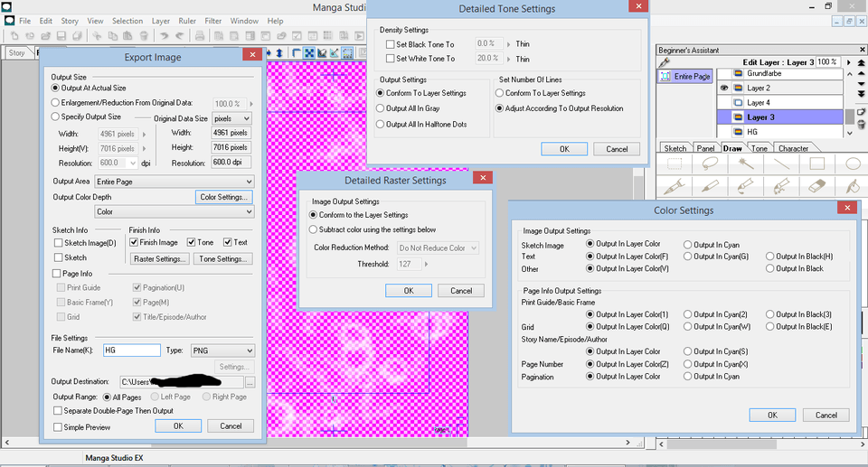Check Set Black Tone To checkbox
Screen dimensions: 868x467
(x=391, y=44)
